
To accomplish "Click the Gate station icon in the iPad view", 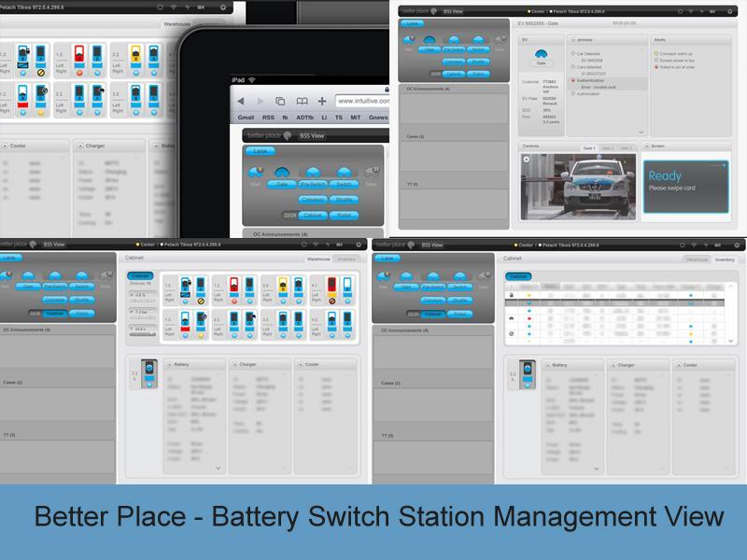I will (282, 172).
